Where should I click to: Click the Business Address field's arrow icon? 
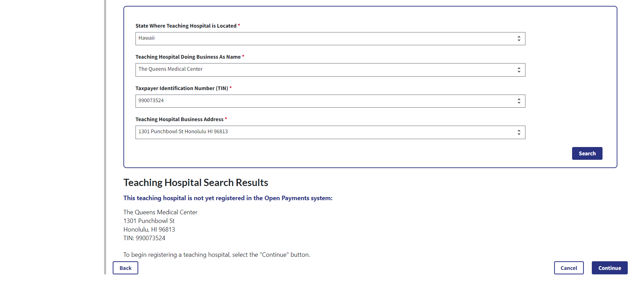point(519,133)
